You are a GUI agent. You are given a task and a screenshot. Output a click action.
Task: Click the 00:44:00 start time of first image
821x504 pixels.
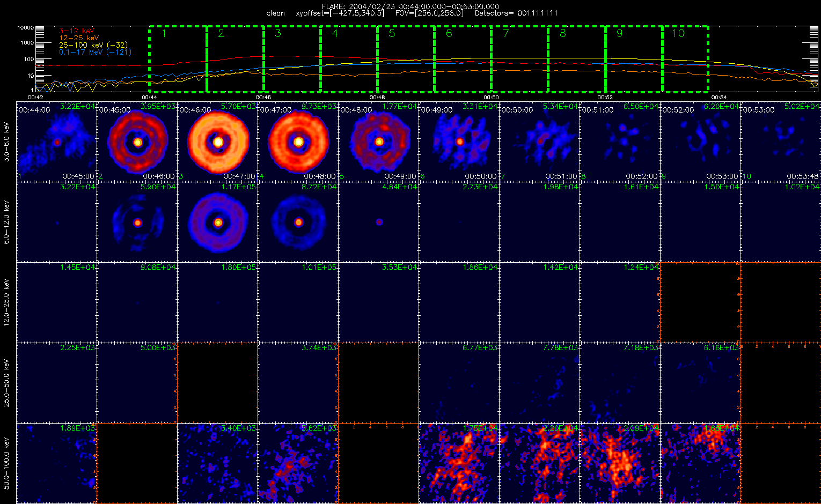click(34, 109)
